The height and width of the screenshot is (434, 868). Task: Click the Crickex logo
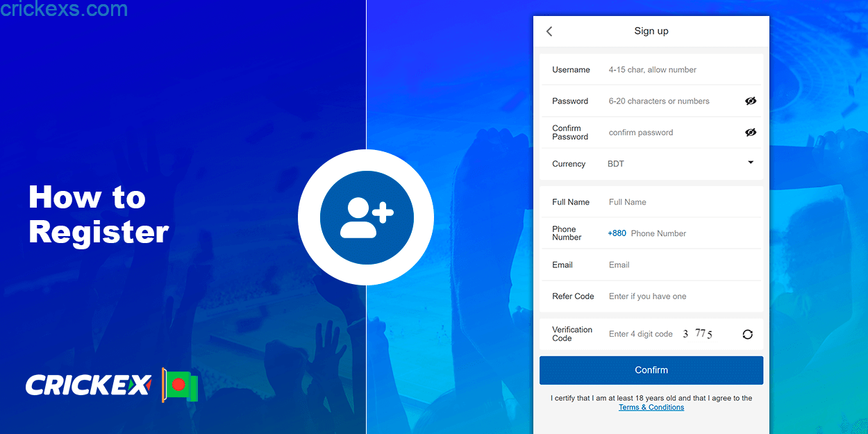tap(88, 385)
